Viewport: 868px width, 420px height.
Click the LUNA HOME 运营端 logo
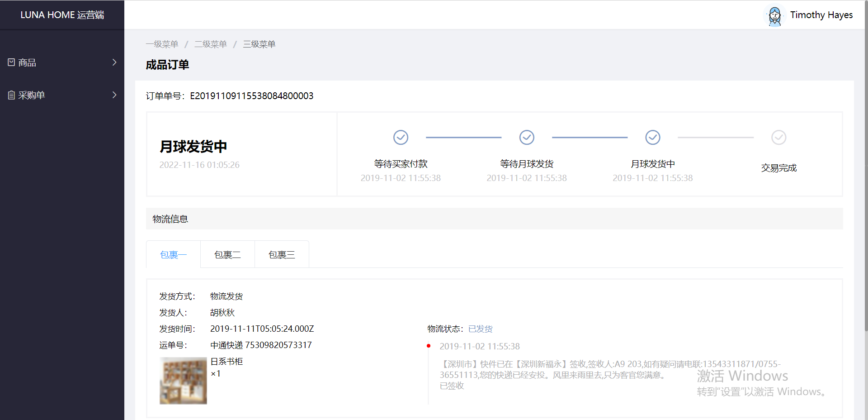tap(62, 14)
